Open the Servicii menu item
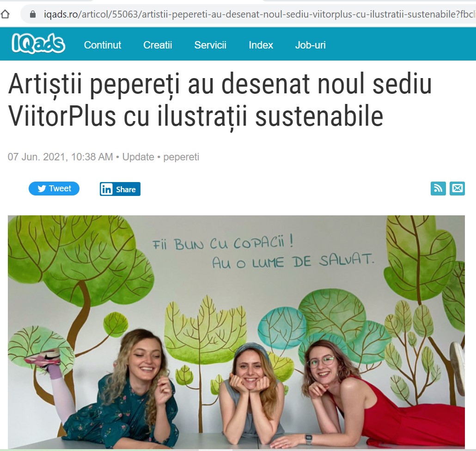The image size is (476, 451). [210, 45]
